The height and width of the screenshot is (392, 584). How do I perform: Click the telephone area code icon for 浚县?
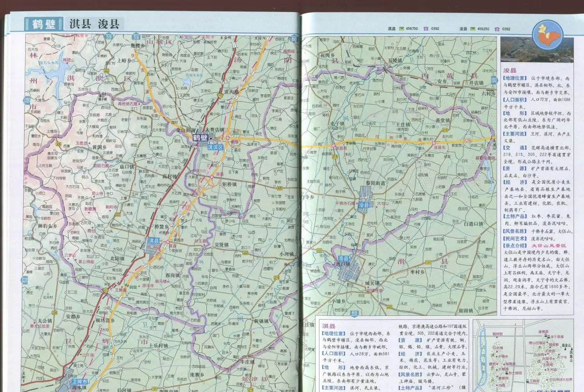tap(498, 29)
